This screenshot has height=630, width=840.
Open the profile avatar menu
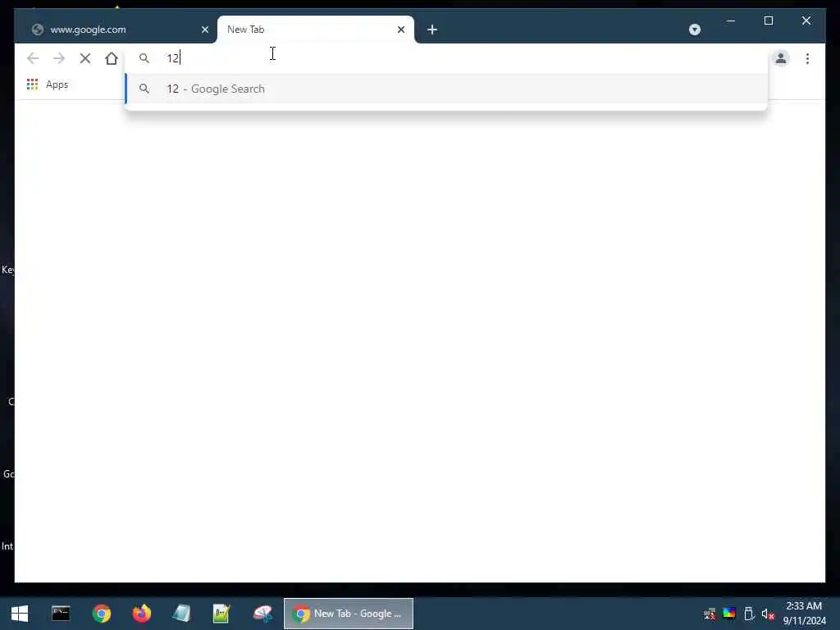point(781,58)
